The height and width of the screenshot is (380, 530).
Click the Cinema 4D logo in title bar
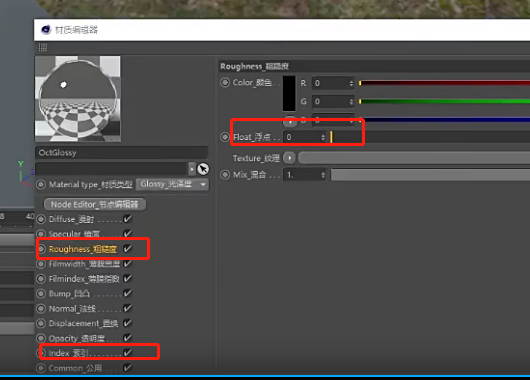click(46, 30)
